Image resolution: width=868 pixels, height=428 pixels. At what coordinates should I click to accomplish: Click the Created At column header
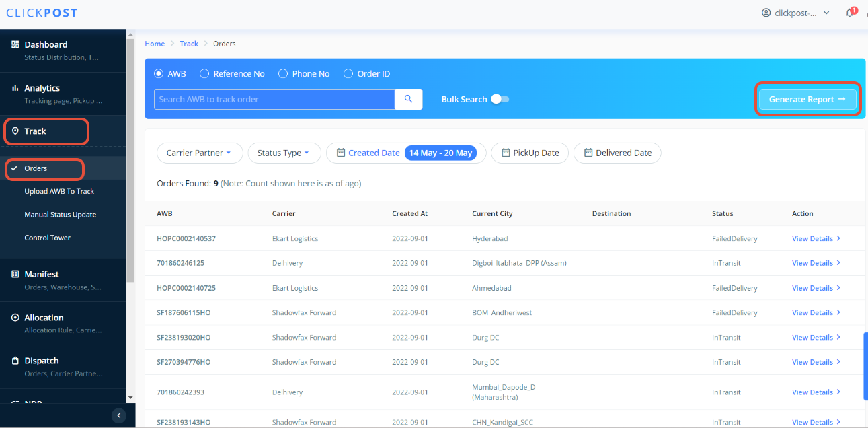(x=410, y=213)
